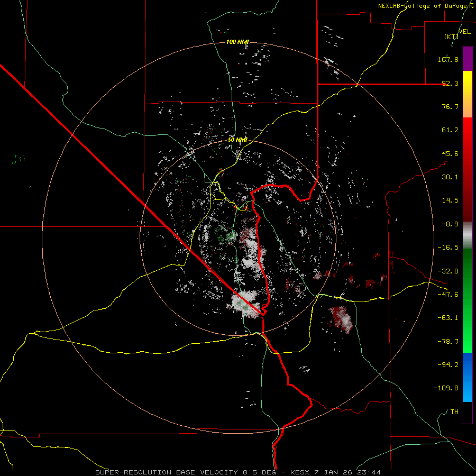Click the 76.7 velocity scale value
Viewport: 476px width, 476px height.
[x=450, y=106]
